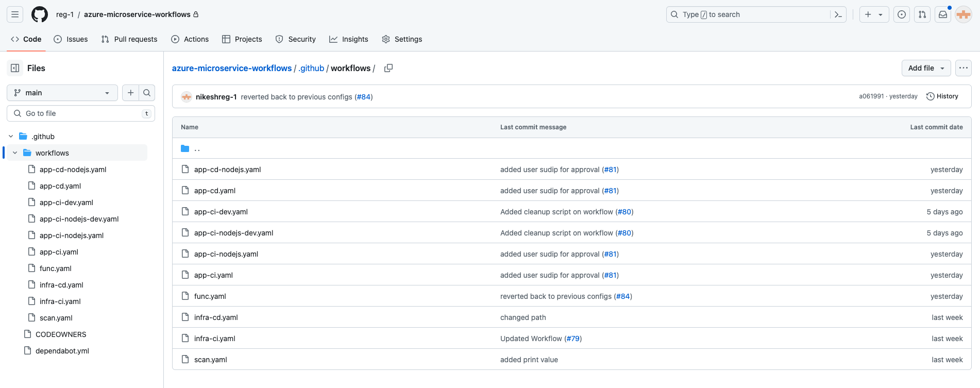Image resolution: width=980 pixels, height=388 pixels.
Task: Switch to the Insights tab
Action: coord(349,39)
